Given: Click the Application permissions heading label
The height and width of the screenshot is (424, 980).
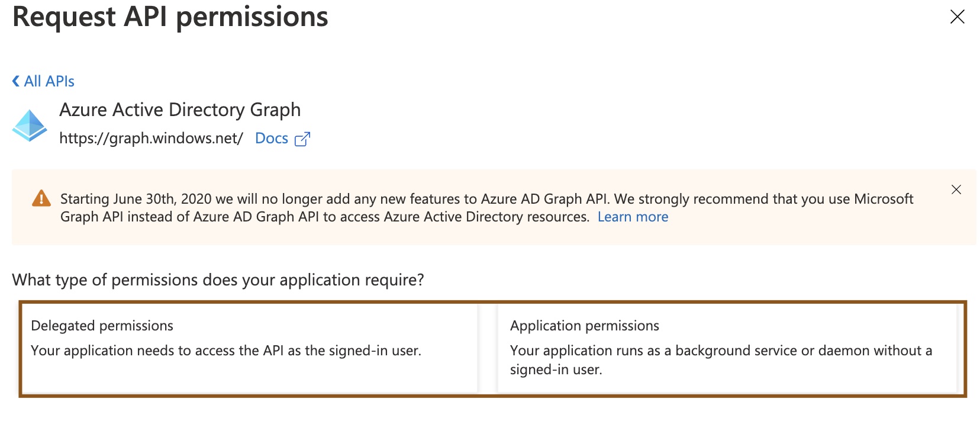Looking at the screenshot, I should tap(584, 325).
